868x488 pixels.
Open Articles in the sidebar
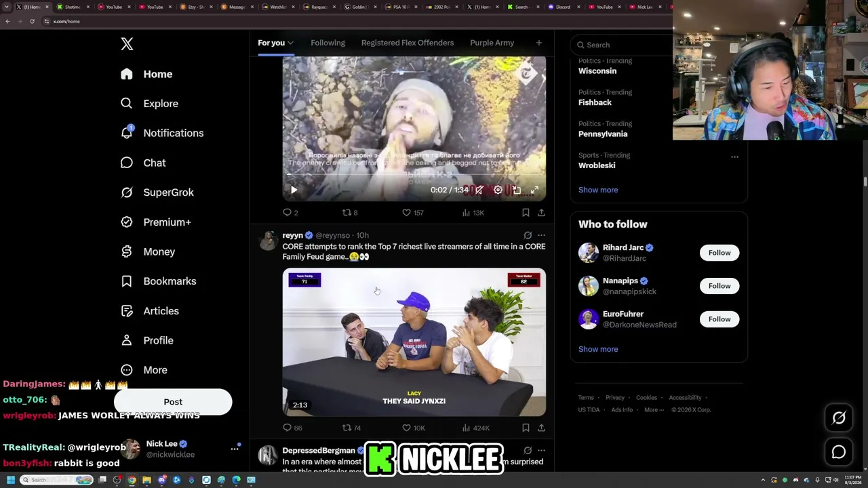tap(150, 311)
